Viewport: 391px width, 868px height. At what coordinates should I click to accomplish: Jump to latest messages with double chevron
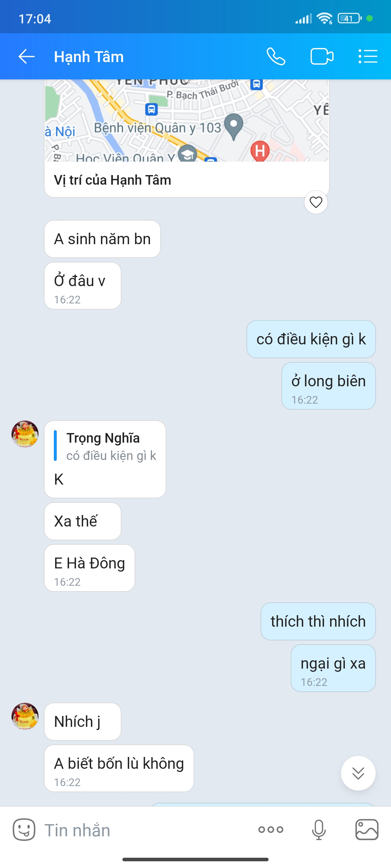click(x=358, y=773)
